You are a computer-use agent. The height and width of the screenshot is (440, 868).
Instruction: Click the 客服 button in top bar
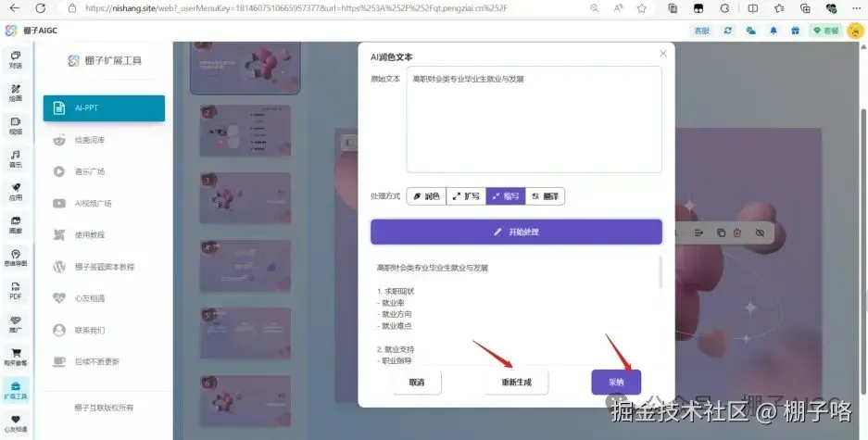pyautogui.click(x=702, y=31)
